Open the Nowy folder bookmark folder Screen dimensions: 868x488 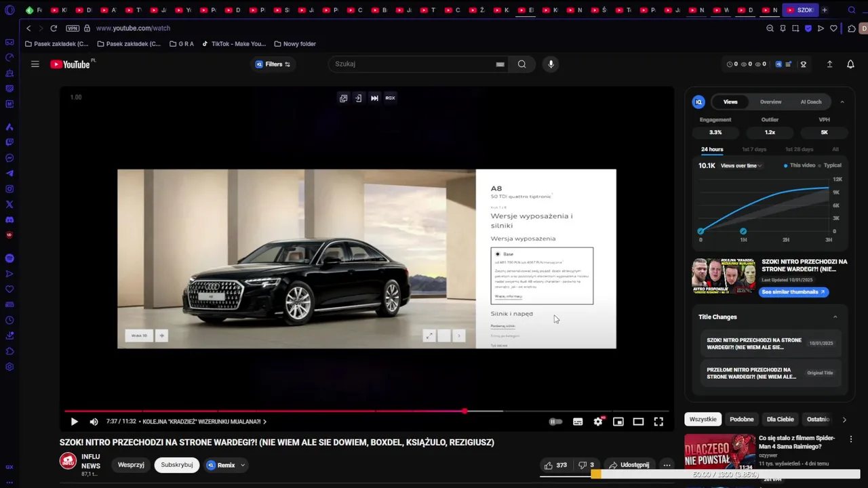(x=295, y=44)
